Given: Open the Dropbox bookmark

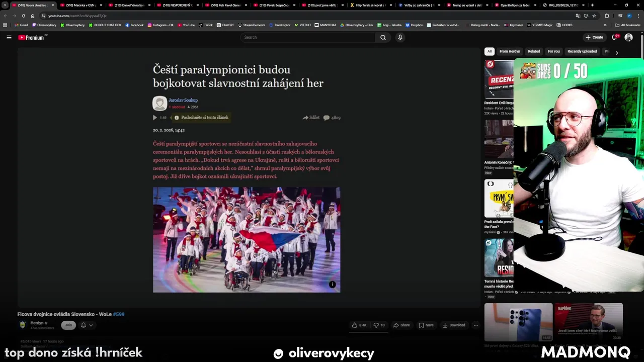Looking at the screenshot, I should [x=414, y=25].
